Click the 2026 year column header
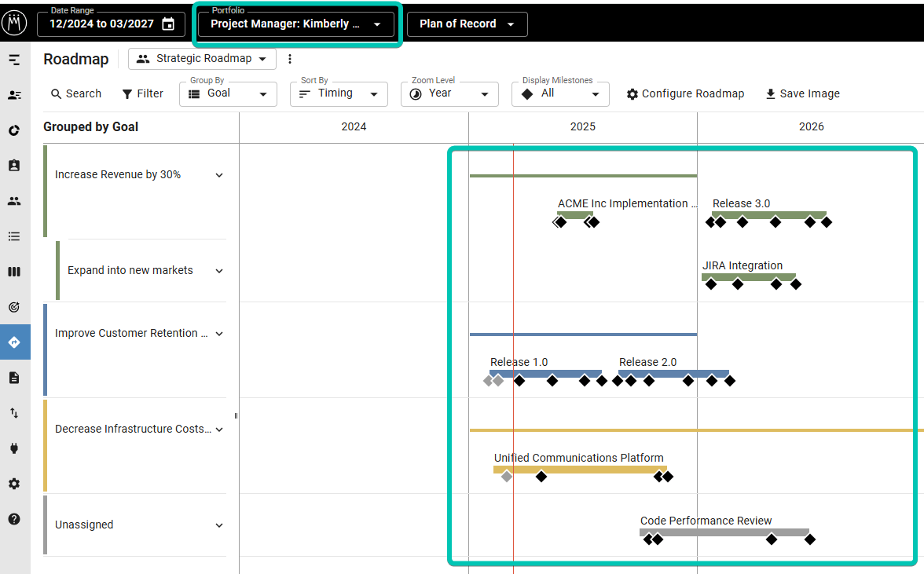This screenshot has width=924, height=574. coord(811,126)
